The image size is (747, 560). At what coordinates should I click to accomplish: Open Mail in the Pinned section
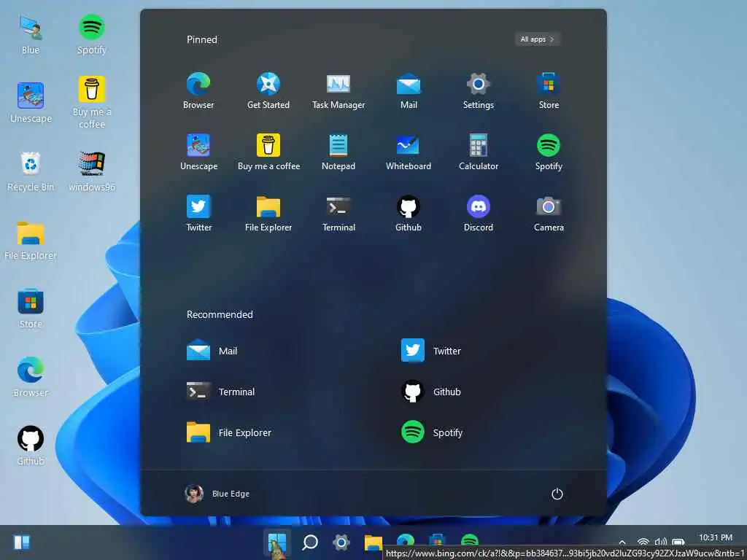click(409, 90)
